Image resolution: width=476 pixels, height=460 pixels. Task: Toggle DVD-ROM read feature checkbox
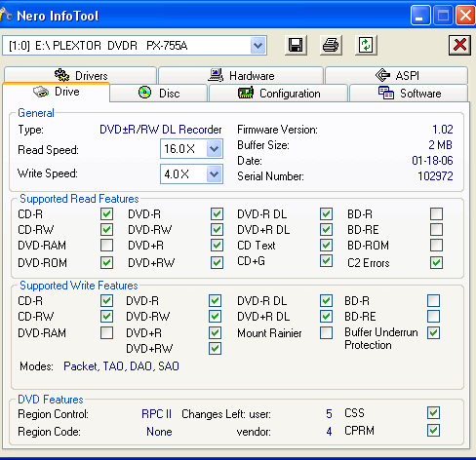pyautogui.click(x=106, y=262)
